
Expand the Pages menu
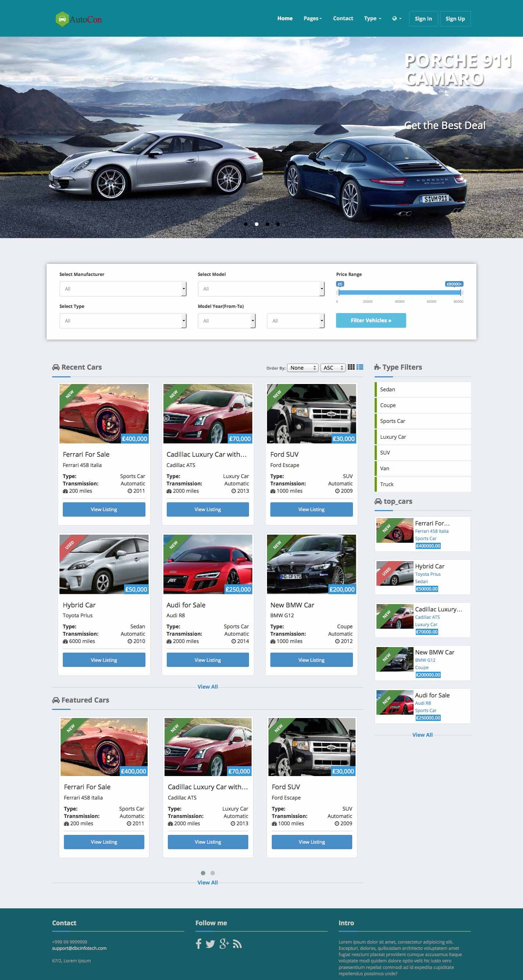coord(313,18)
